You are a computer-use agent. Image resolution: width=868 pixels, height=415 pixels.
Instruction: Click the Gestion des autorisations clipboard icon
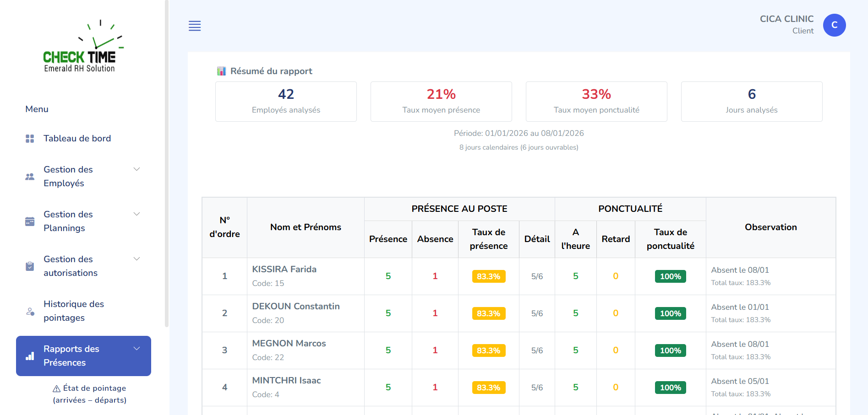point(29,266)
